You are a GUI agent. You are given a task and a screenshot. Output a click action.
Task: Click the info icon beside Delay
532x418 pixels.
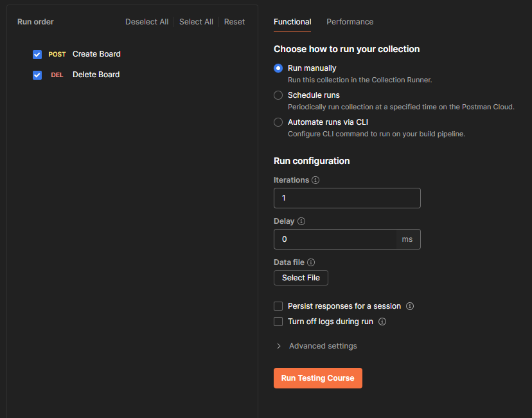(301, 221)
